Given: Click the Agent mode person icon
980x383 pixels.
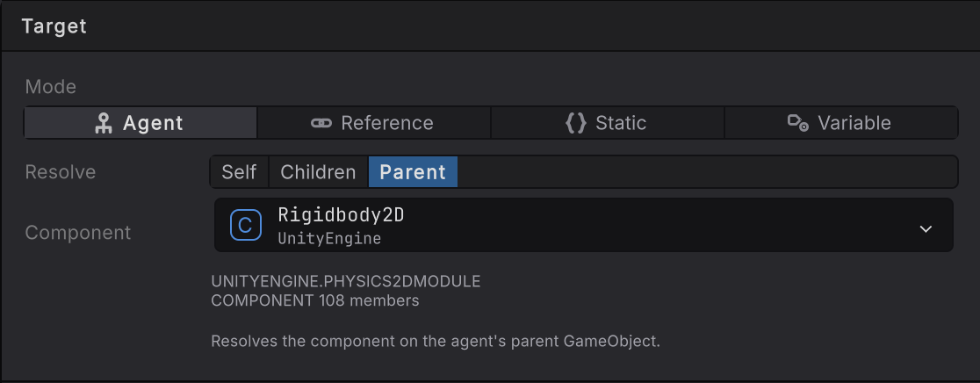Looking at the screenshot, I should [103, 123].
